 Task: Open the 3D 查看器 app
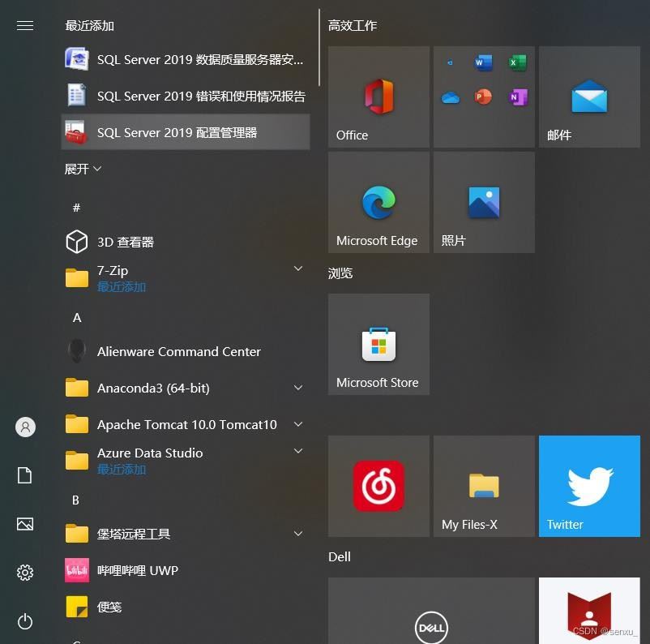[186, 242]
